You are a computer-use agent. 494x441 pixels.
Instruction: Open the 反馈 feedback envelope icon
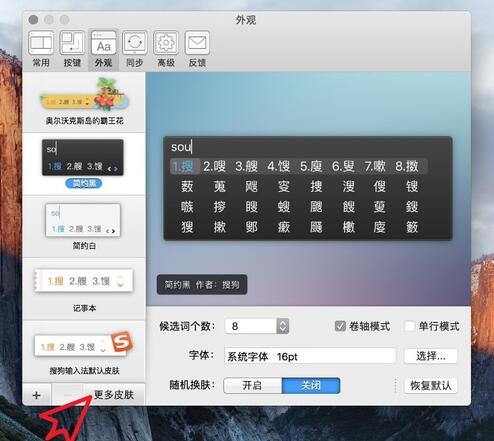coord(197,49)
